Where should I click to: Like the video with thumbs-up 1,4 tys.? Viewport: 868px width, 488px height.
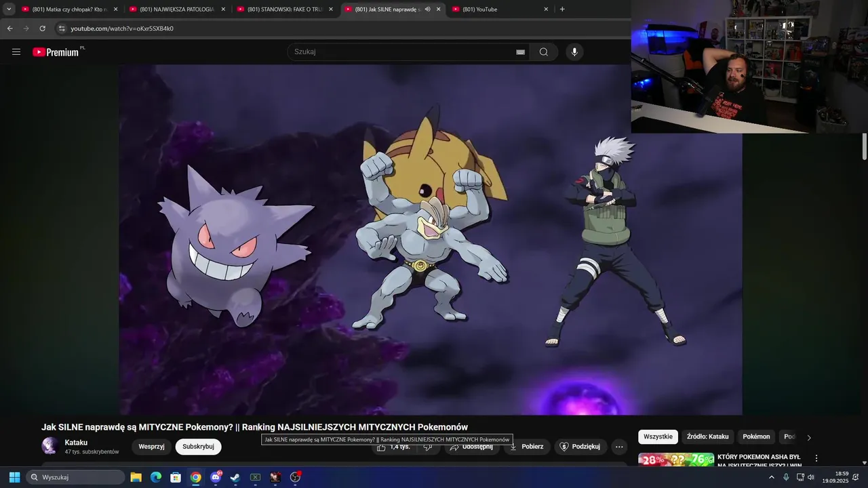393,447
